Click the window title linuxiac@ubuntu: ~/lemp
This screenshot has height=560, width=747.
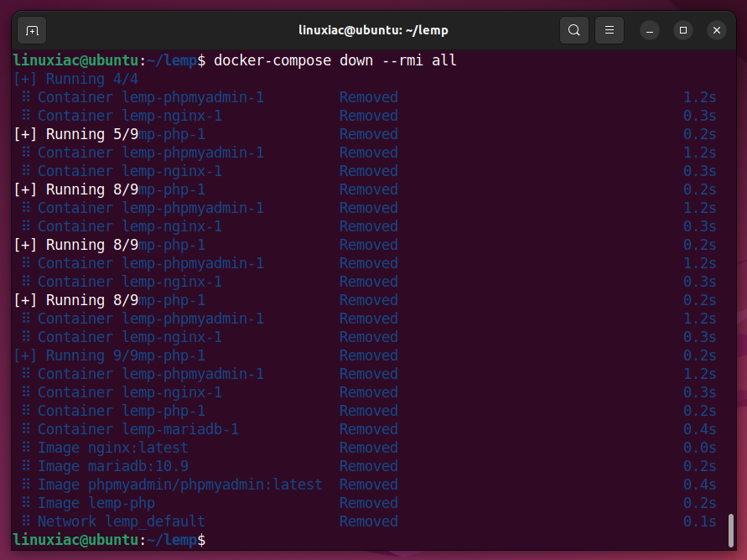(x=373, y=30)
